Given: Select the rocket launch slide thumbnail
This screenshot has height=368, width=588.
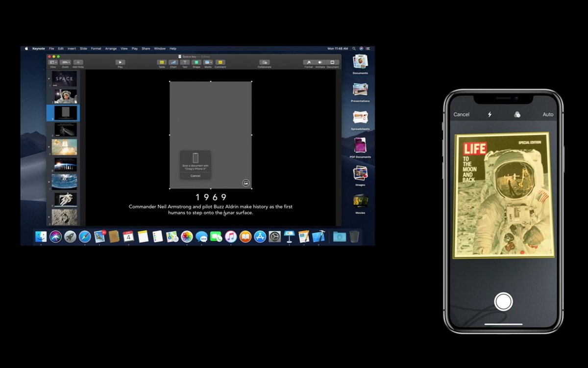Looking at the screenshot, I should [x=65, y=147].
